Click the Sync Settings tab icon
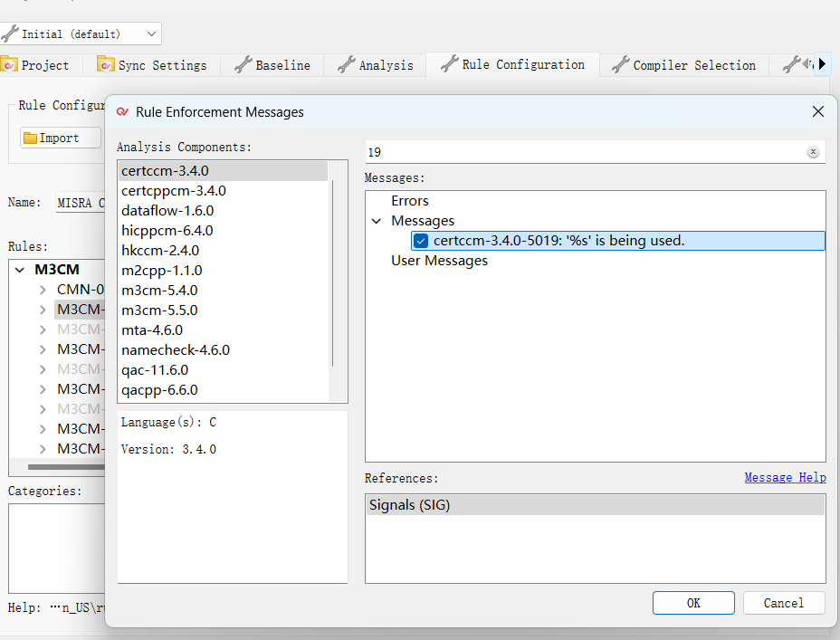This screenshot has height=640, width=840. pyautogui.click(x=105, y=65)
